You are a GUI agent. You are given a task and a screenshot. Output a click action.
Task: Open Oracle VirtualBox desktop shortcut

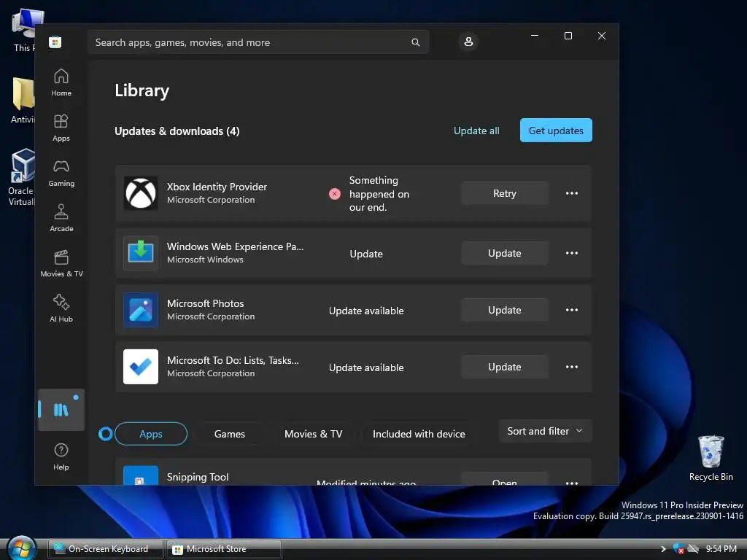pos(21,177)
